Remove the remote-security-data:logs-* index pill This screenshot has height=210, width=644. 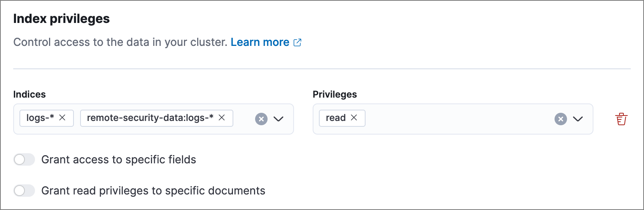click(222, 118)
